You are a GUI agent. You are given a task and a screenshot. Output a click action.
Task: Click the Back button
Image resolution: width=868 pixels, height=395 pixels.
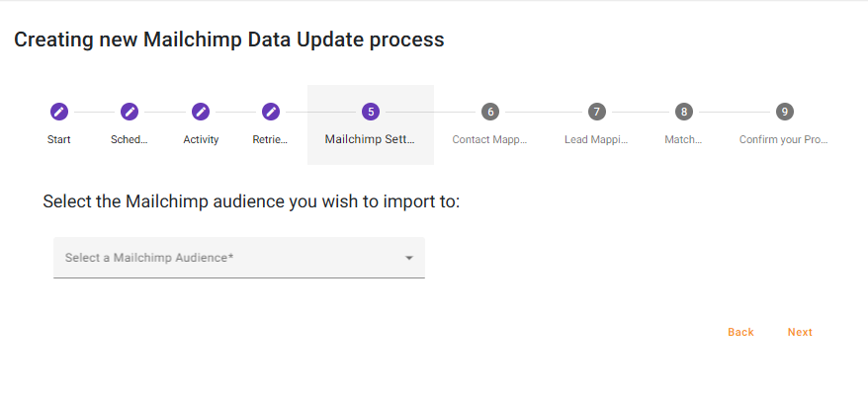[x=740, y=332]
